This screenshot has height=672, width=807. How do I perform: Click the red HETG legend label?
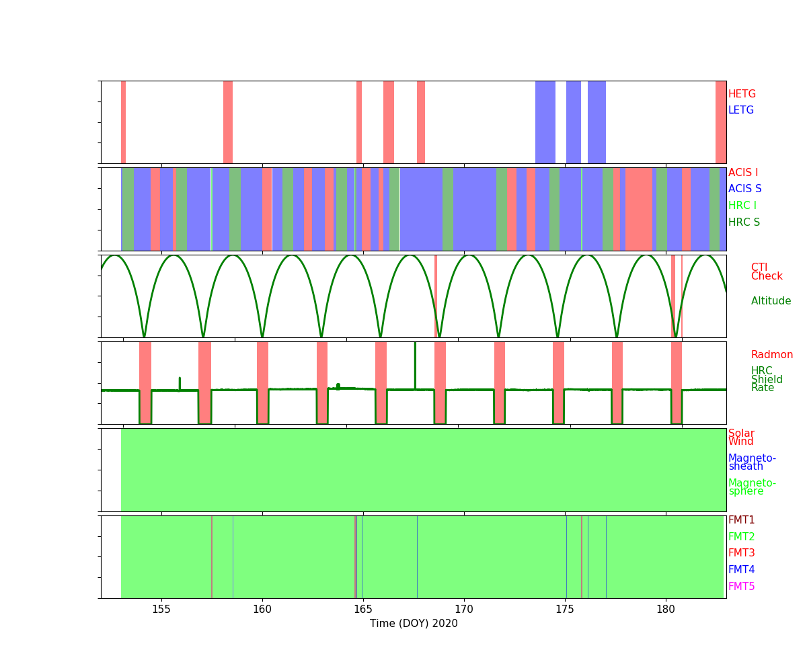(742, 94)
